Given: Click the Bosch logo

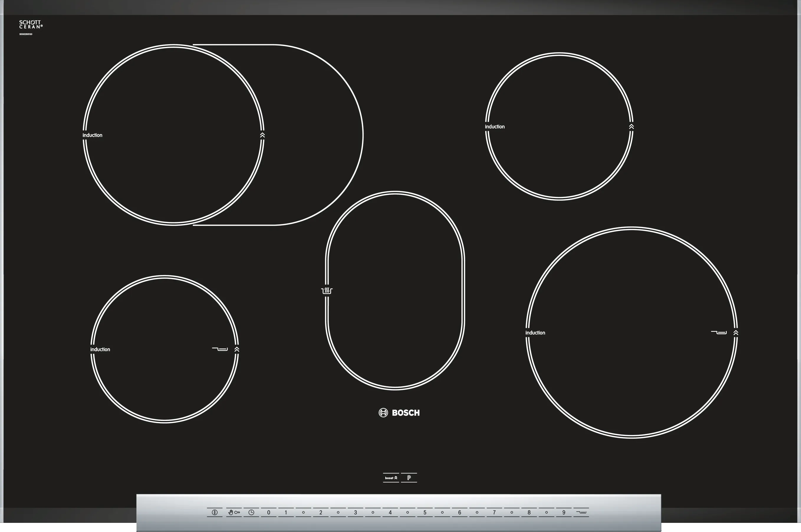Looking at the screenshot, I should click(x=399, y=413).
